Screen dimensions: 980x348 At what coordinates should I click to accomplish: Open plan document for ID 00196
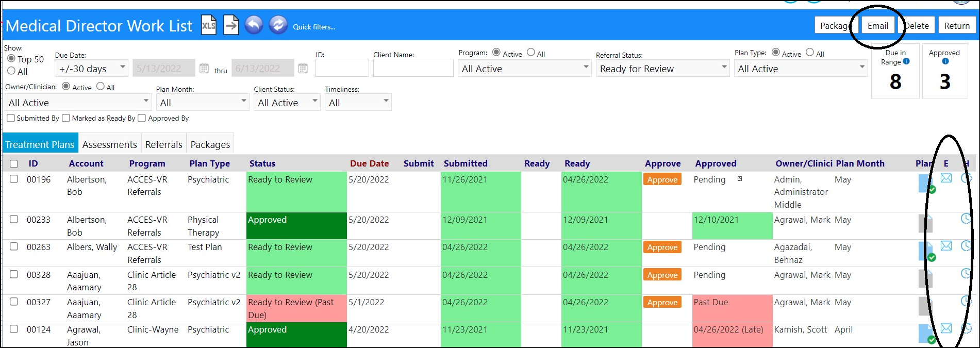click(x=926, y=184)
